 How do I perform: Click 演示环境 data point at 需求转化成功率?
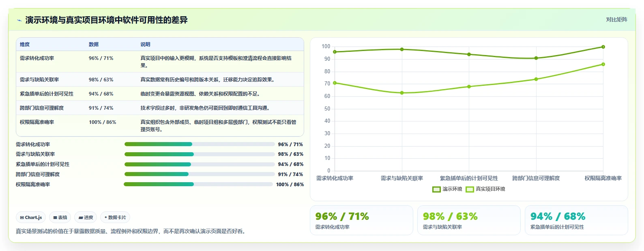(335, 52)
